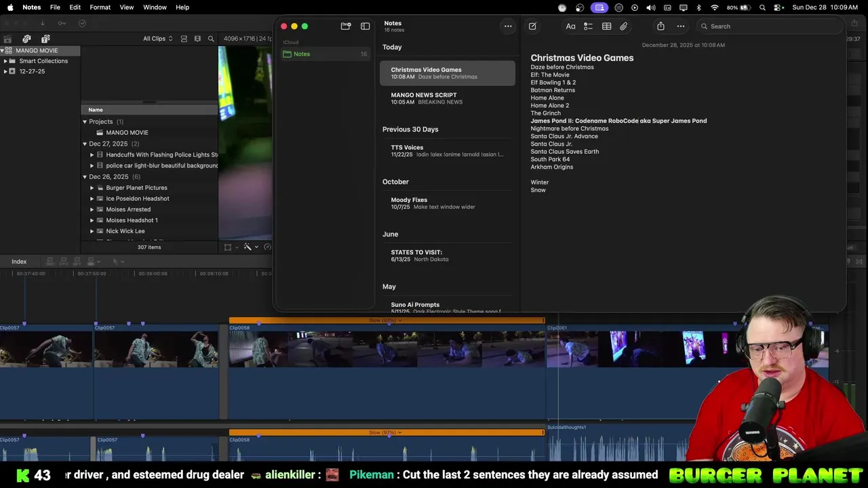Click the connect clip edit icon
868x488 pixels.
pyautogui.click(x=50, y=262)
